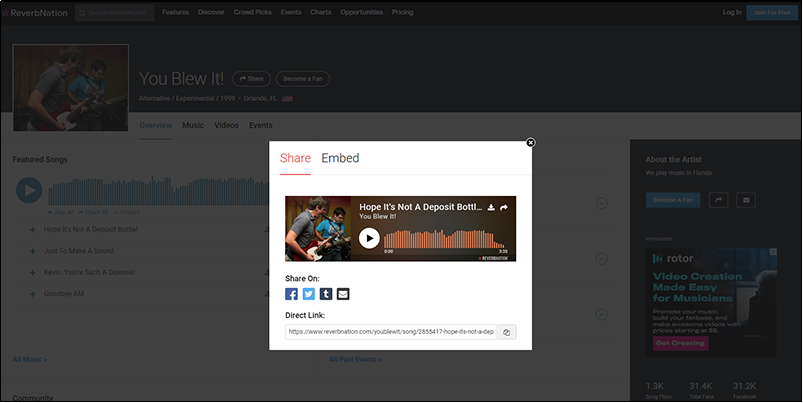Click the United States flag icon
Viewport: 803px width, 403px height.
coord(287,98)
